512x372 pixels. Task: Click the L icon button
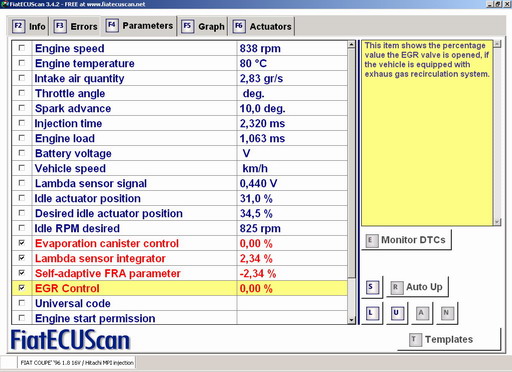coord(372,313)
